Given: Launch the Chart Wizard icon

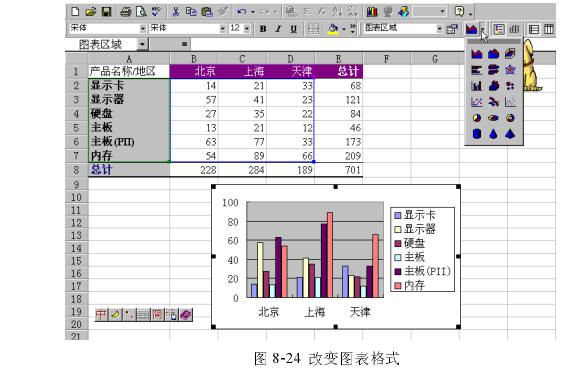Looking at the screenshot, I should (372, 12).
